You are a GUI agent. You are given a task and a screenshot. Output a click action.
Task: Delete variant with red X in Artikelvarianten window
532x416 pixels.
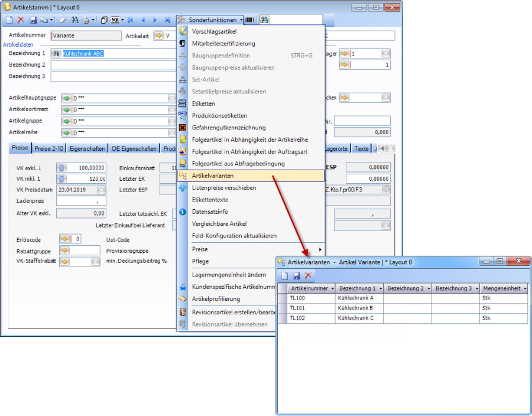pyautogui.click(x=308, y=275)
